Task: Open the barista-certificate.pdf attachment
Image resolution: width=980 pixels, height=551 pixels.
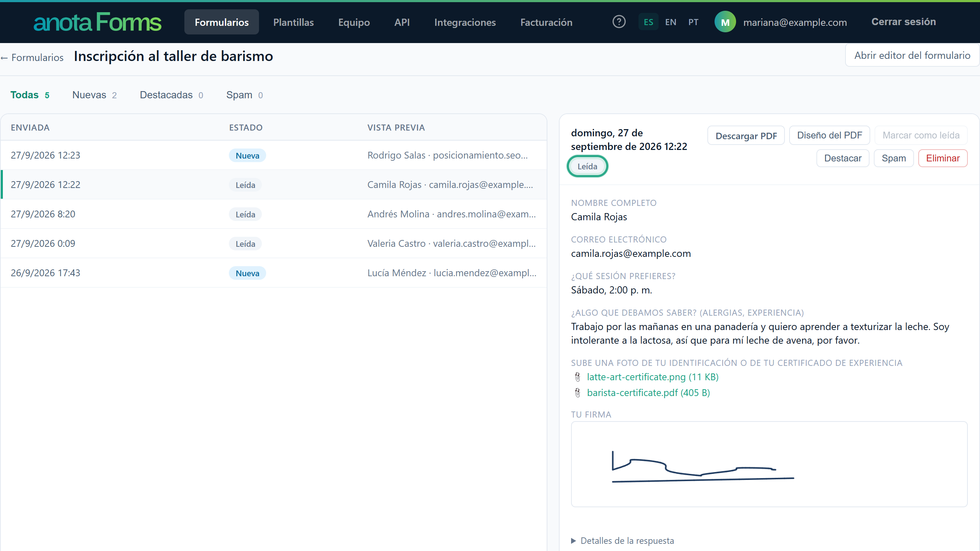Action: point(648,393)
